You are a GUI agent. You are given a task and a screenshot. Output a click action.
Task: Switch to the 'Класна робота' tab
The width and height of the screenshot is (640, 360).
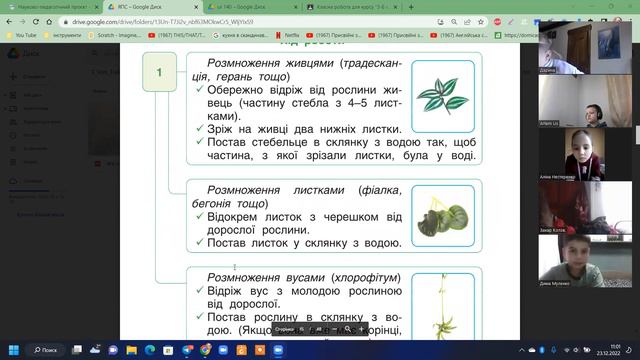tap(352, 7)
